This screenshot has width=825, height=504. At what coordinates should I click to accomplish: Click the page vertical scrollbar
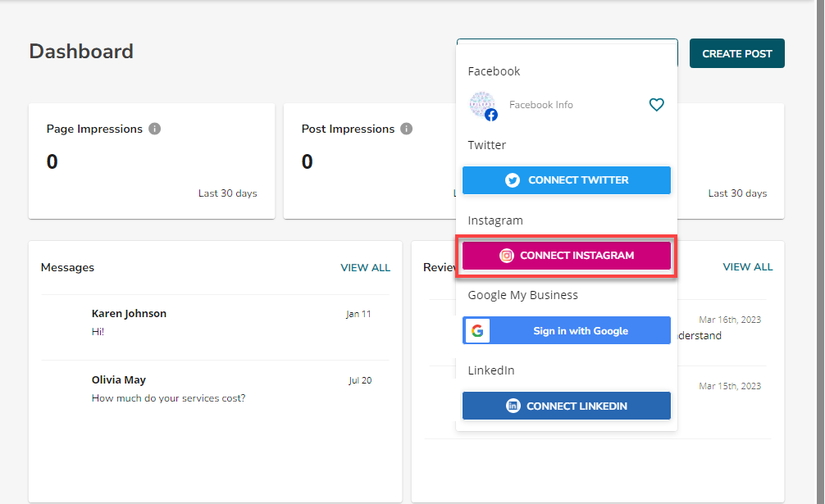pyautogui.click(x=820, y=252)
